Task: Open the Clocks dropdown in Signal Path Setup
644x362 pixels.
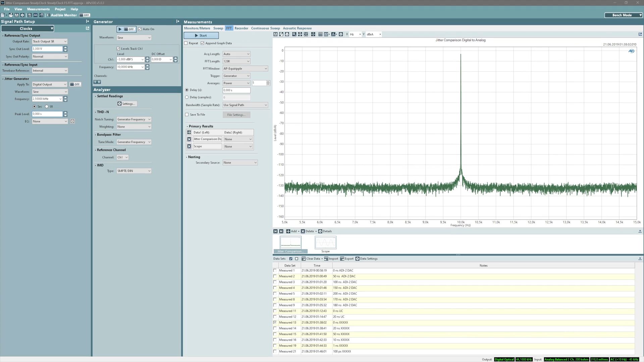Action: pyautogui.click(x=27, y=28)
